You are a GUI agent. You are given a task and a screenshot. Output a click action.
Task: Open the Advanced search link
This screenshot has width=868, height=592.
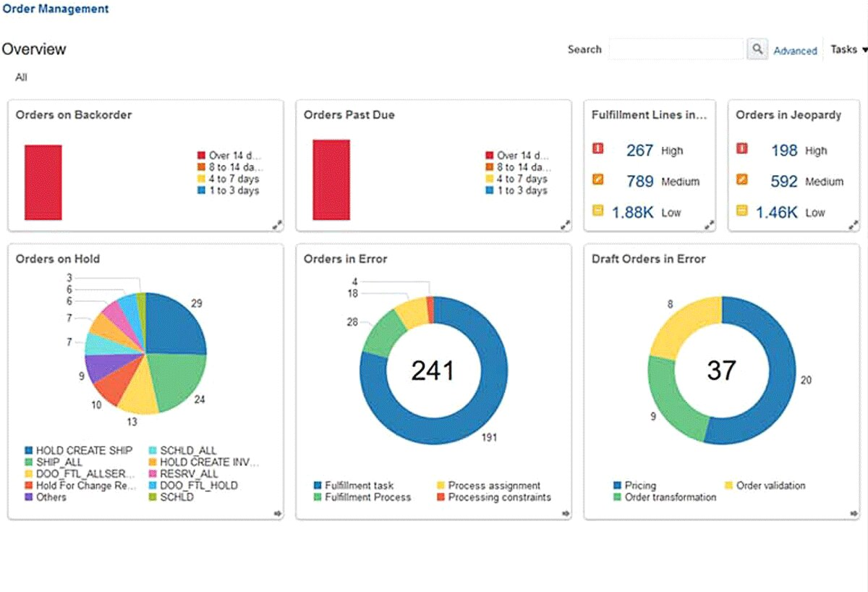795,51
